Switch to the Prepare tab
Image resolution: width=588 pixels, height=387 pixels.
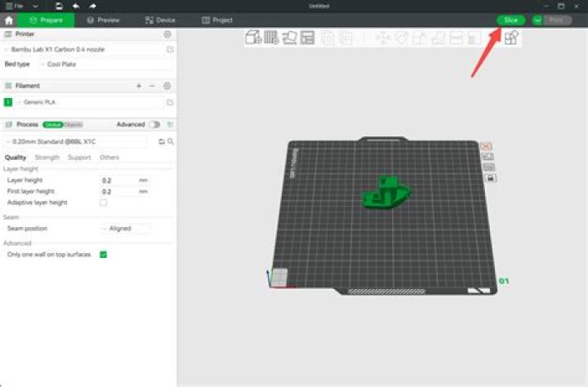point(46,20)
